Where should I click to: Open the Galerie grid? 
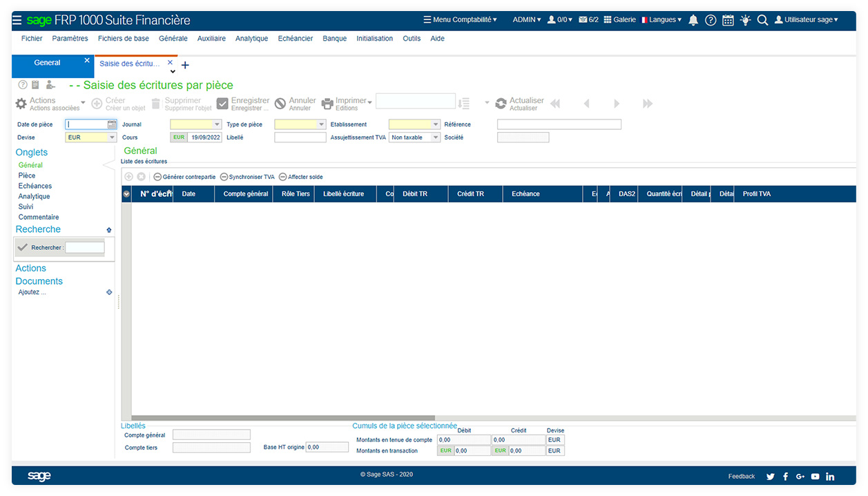pyautogui.click(x=619, y=20)
